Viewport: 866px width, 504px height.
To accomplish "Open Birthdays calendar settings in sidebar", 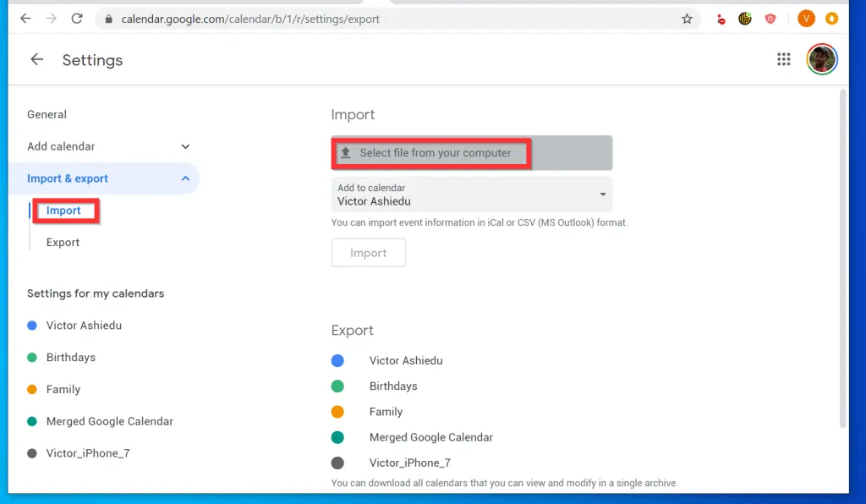I will click(x=71, y=358).
